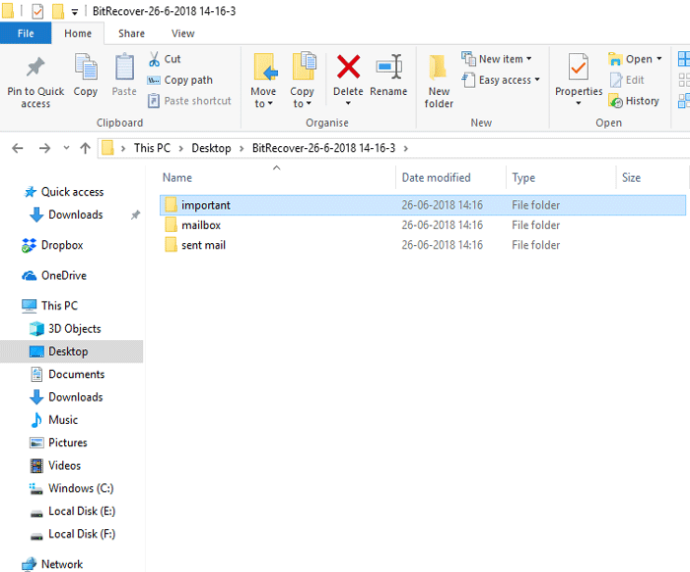Click the title bar new folder quick-access icon

click(x=58, y=11)
